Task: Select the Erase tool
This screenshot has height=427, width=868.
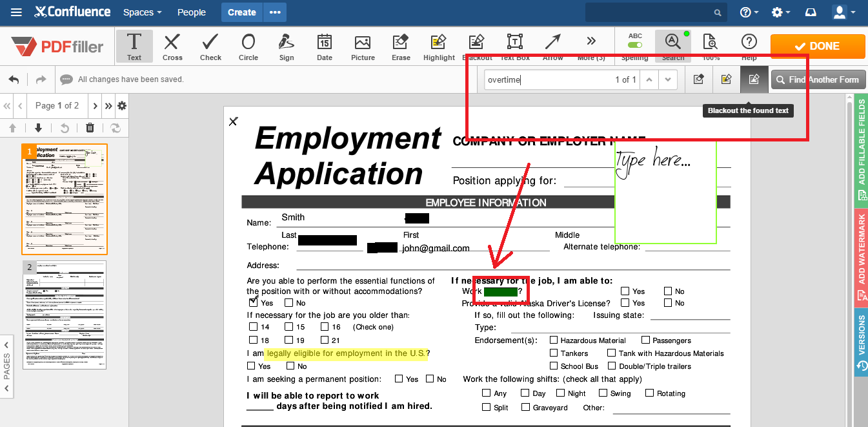Action: 401,47
